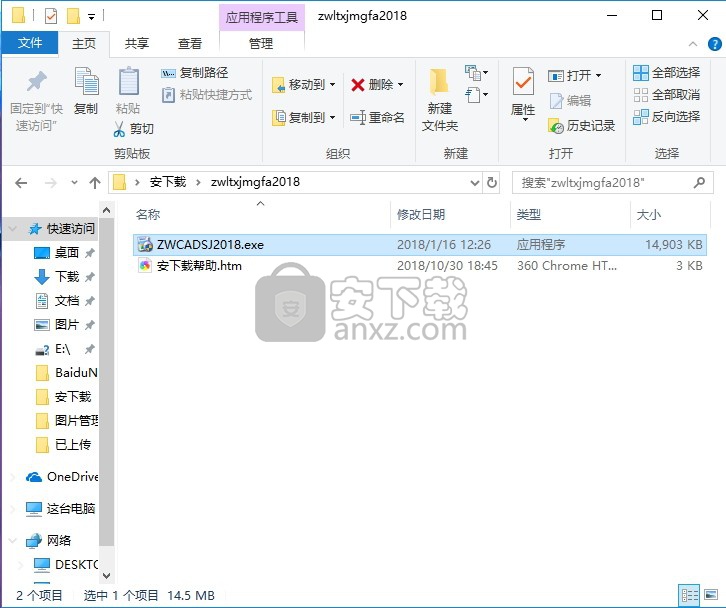Viewport: 726px width, 608px height.
Task: Open the Easy access dropdown icon
Action: pos(476,95)
